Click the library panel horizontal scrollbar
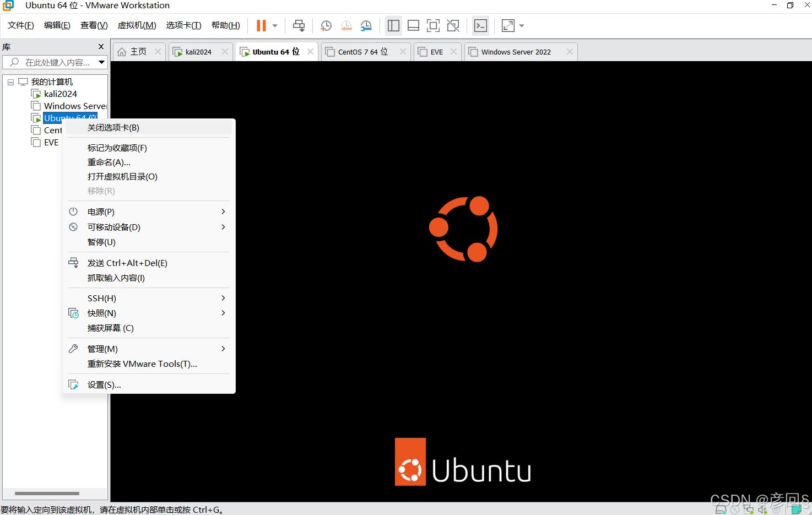812x515 pixels. (x=47, y=493)
